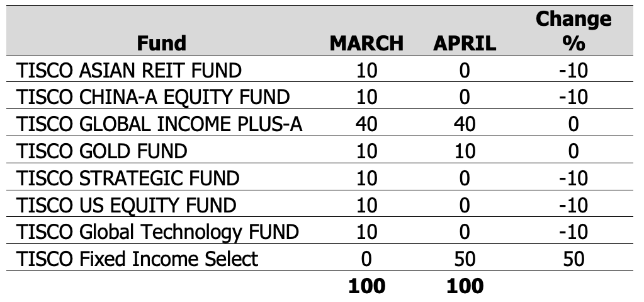Click the TISCO GOLD FUND label
This screenshot has height=302, width=644.
click(x=102, y=151)
